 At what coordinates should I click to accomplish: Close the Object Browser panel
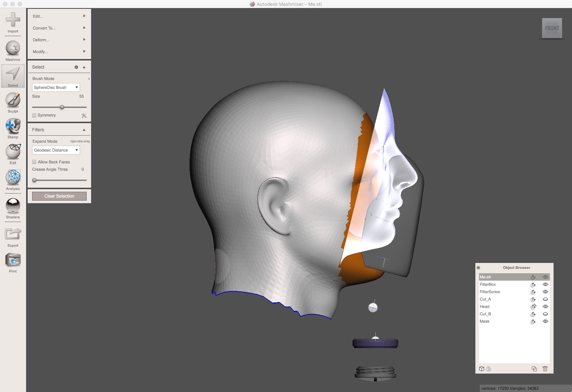point(478,268)
